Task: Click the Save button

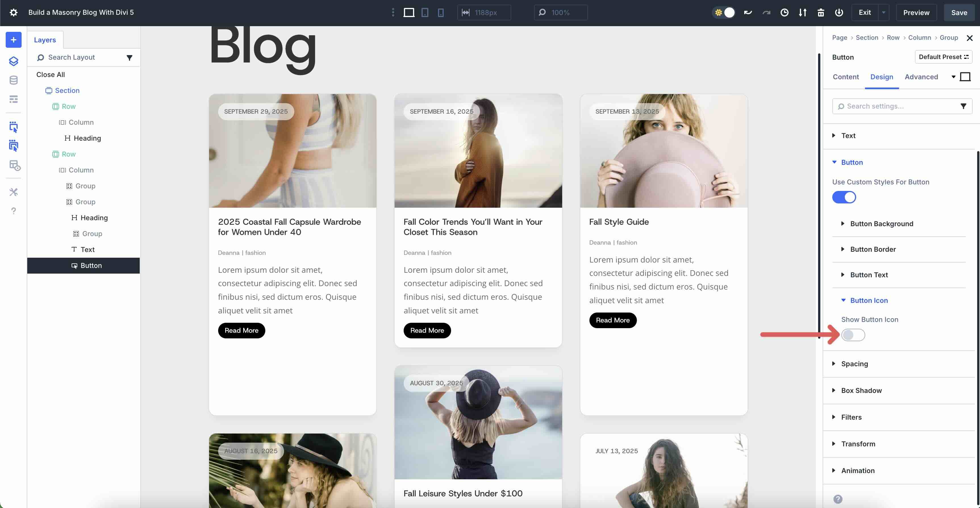Action: pyautogui.click(x=959, y=12)
